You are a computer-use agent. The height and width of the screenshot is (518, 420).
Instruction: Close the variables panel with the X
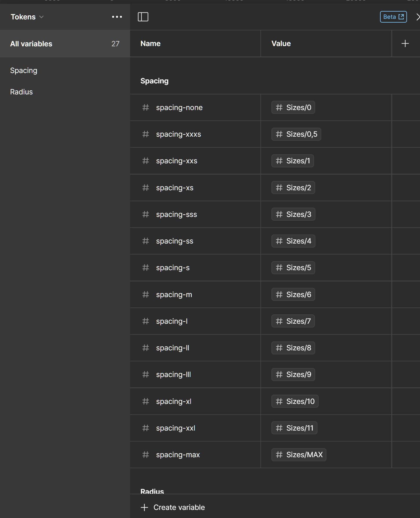(417, 17)
